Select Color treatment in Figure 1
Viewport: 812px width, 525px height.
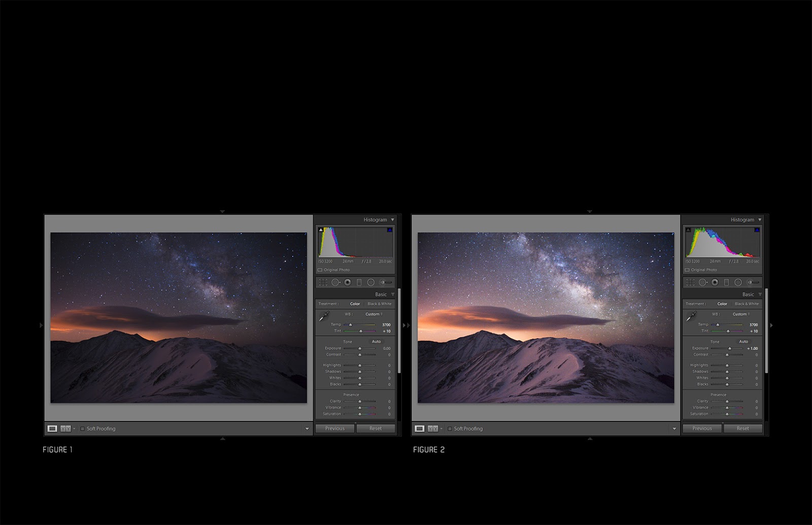click(355, 304)
